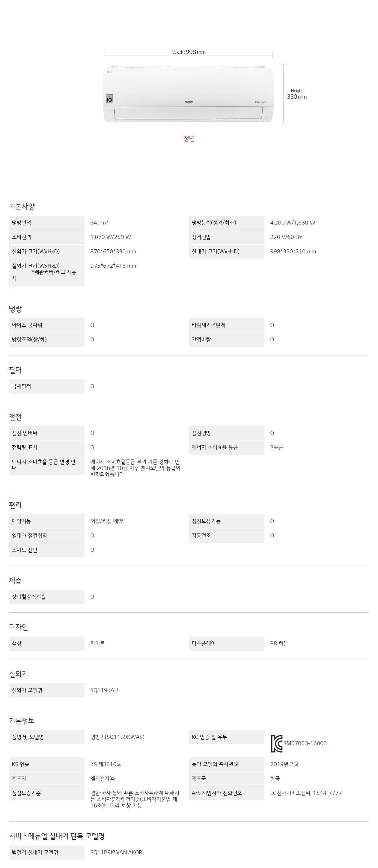Click the DUAL Inverter label on the unit
The height and width of the screenshot is (868, 378).
pyautogui.click(x=261, y=102)
